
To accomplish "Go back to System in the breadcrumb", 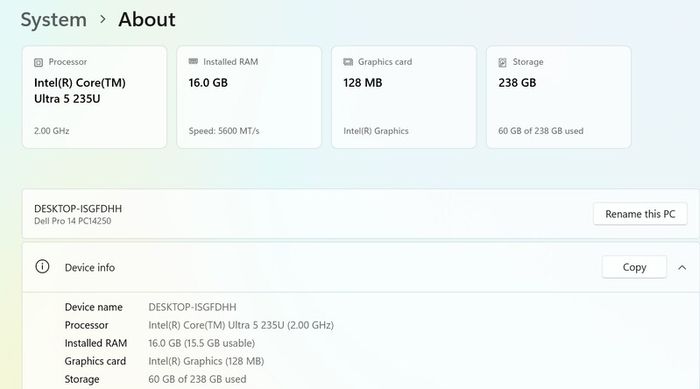I will 54,20.
